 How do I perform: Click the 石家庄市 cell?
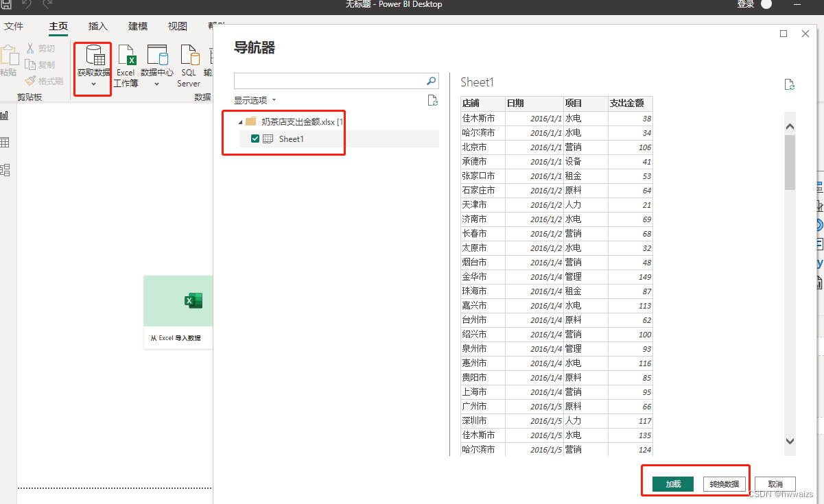(483, 190)
